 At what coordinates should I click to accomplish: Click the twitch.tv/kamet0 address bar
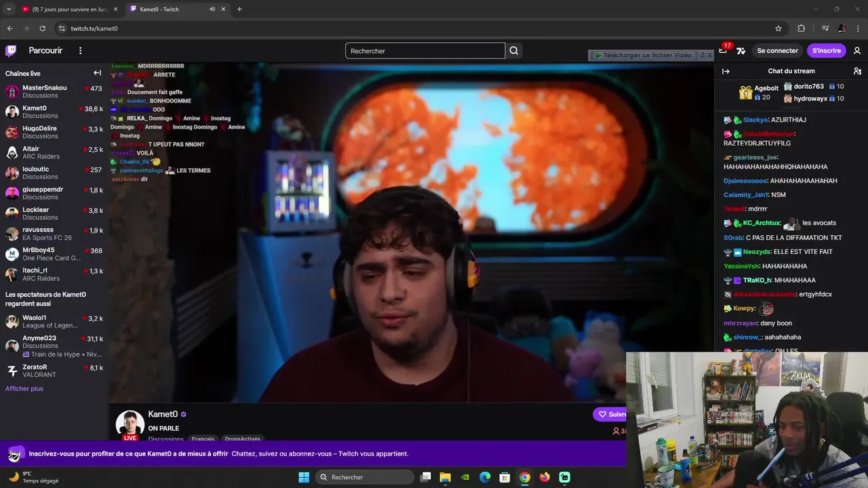coord(420,28)
